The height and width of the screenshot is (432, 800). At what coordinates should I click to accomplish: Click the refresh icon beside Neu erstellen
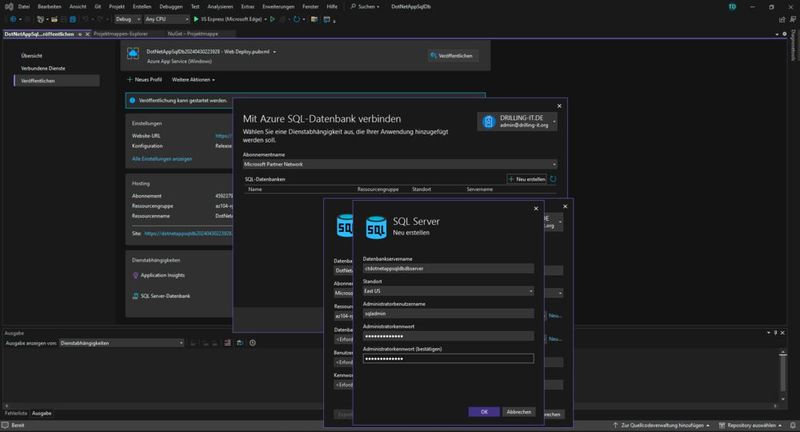[554, 179]
